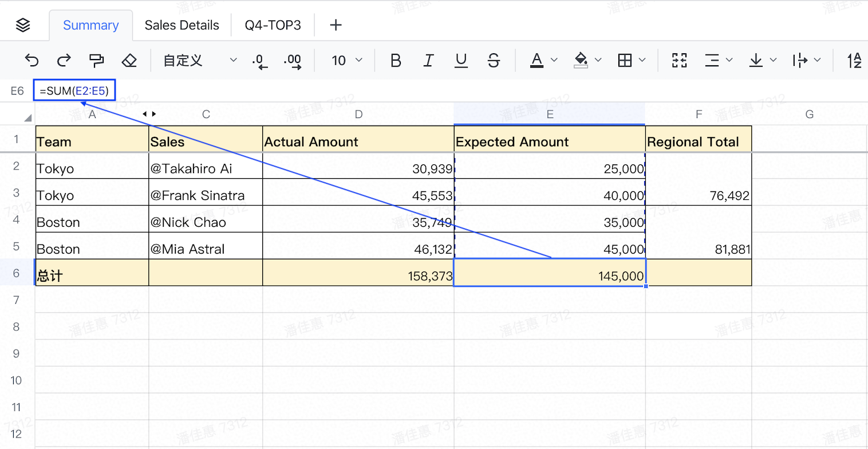Toggle underline formatting
868x449 pixels.
pyautogui.click(x=461, y=60)
